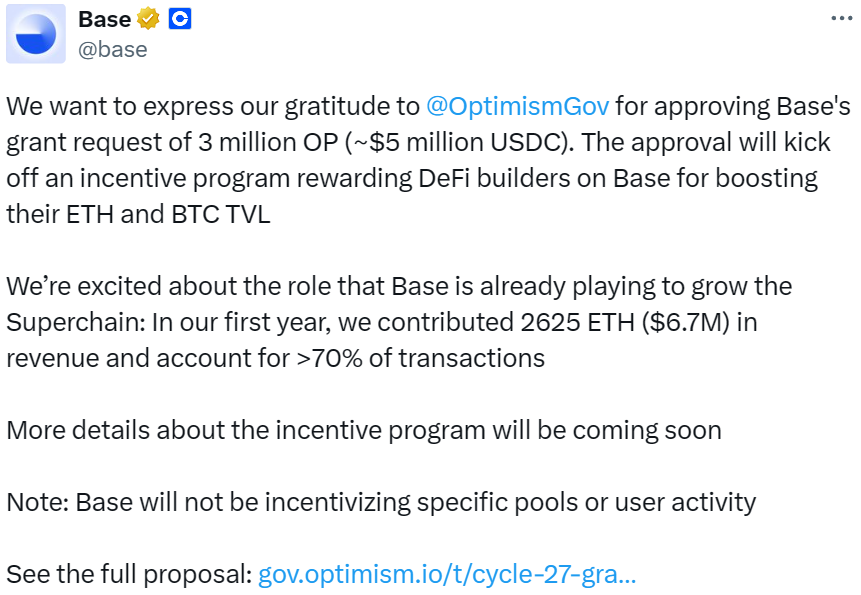Follow the gov.optimism.io proposal link
861x595 pixels.
pyautogui.click(x=449, y=573)
